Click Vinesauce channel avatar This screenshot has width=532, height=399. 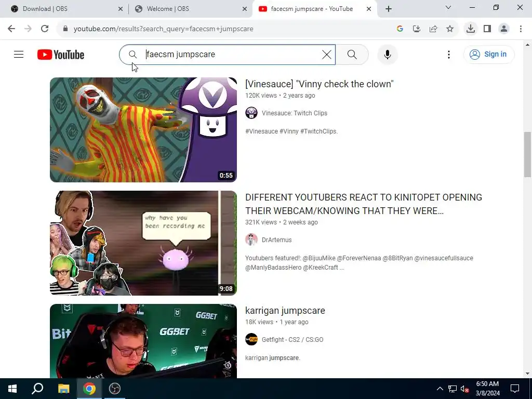pyautogui.click(x=251, y=113)
